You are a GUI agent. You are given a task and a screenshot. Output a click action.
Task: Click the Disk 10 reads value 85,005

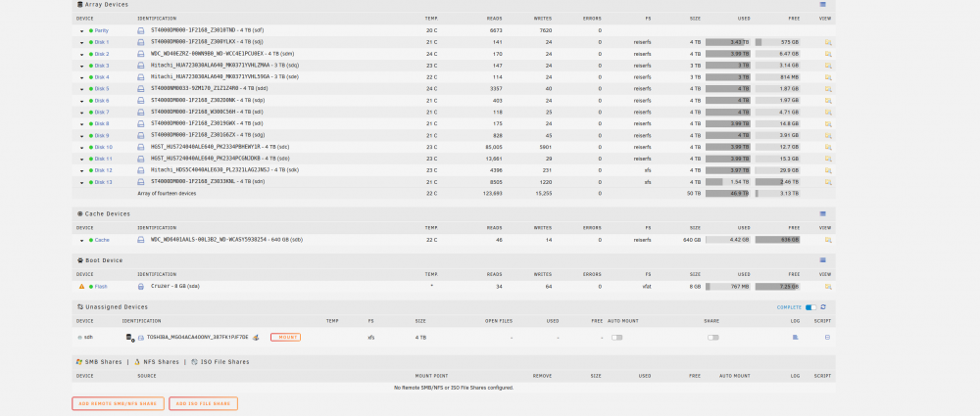(494, 148)
